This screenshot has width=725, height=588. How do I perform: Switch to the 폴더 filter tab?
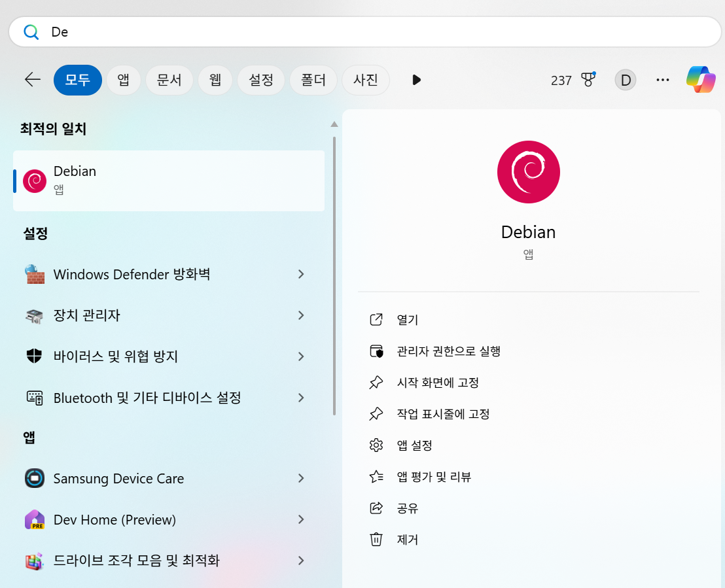click(x=313, y=80)
